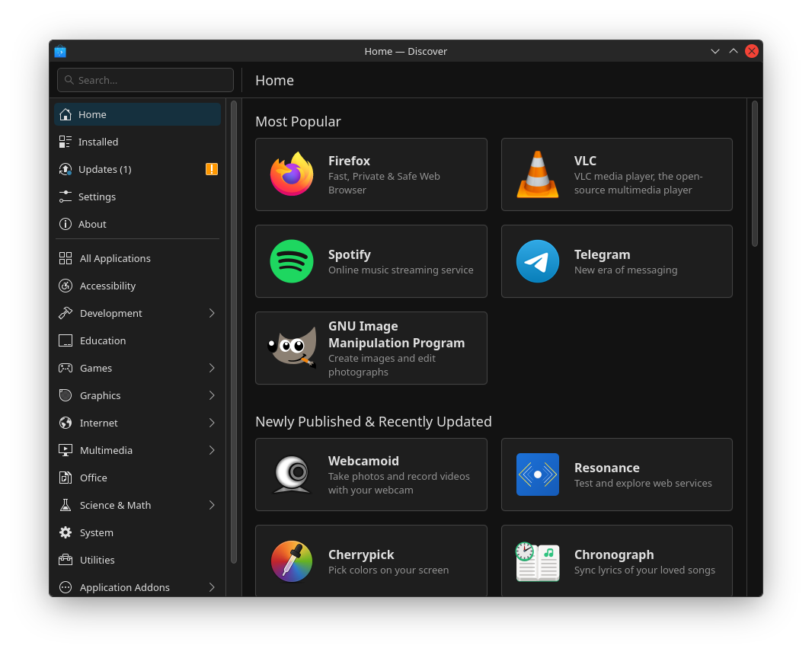The width and height of the screenshot is (812, 655).
Task: Select the Education category
Action: [x=137, y=340]
